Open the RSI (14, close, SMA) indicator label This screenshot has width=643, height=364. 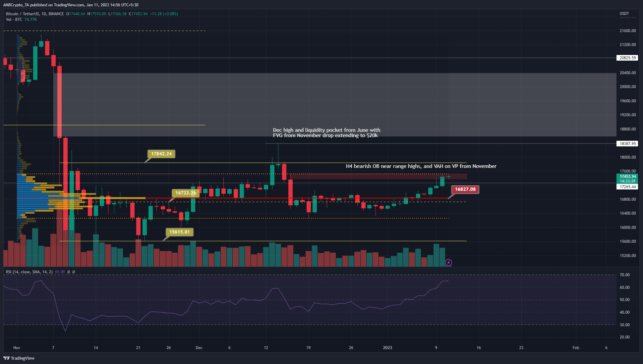click(x=29, y=272)
